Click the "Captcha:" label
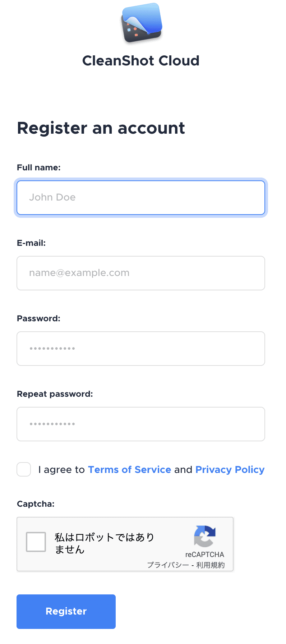 click(36, 504)
